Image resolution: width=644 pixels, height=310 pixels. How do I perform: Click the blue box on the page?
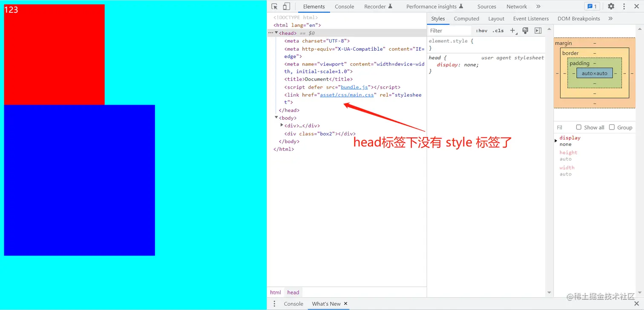click(79, 180)
